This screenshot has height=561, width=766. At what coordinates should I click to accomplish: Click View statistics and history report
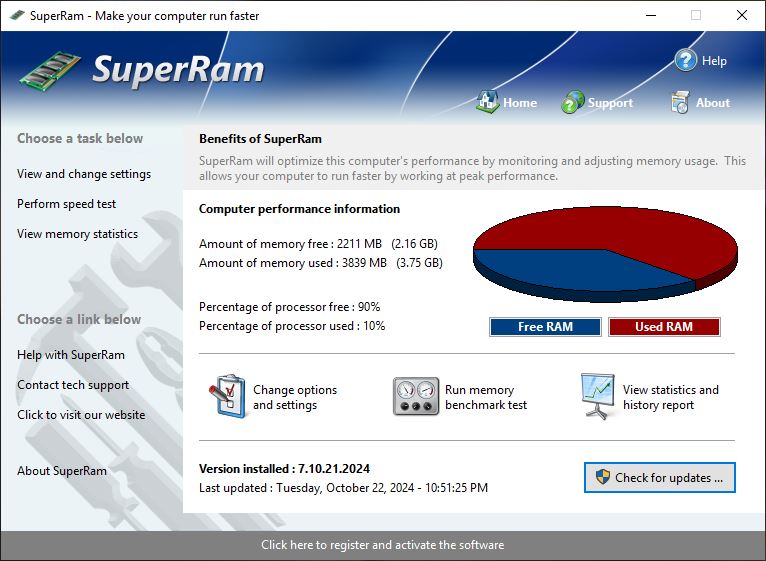point(671,397)
